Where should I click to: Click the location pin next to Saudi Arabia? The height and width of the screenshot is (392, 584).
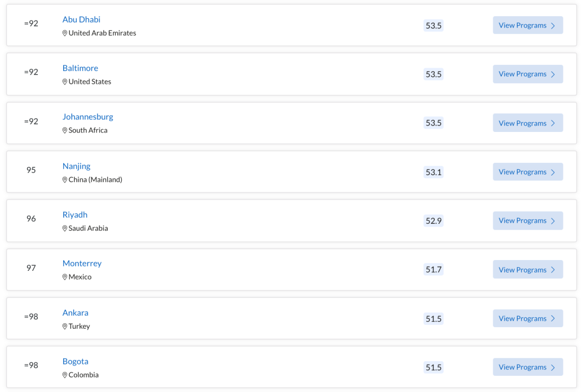[64, 228]
